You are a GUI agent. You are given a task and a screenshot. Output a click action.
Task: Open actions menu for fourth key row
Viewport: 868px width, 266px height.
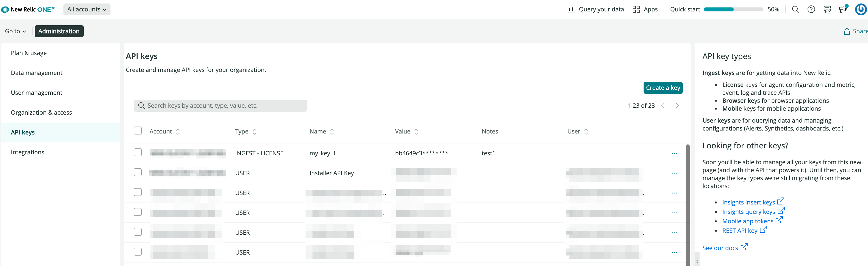pos(674,213)
